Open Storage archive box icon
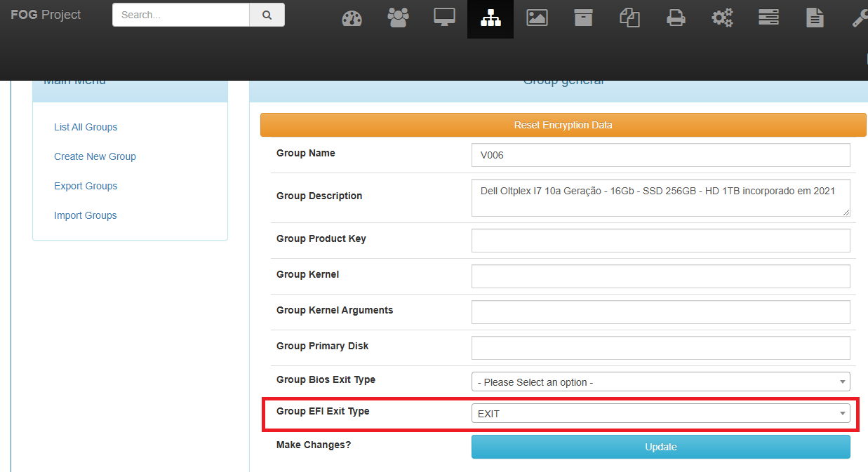This screenshot has width=868, height=472. click(x=583, y=18)
